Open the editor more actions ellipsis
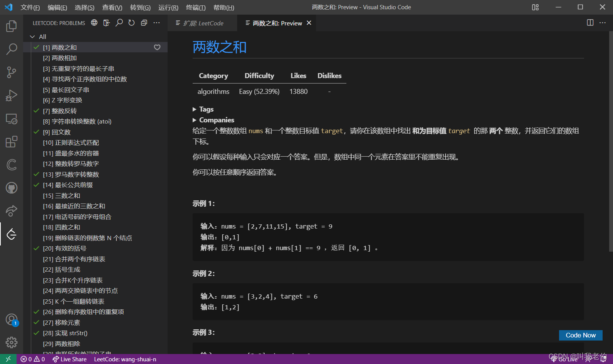613x364 pixels. 603,23
